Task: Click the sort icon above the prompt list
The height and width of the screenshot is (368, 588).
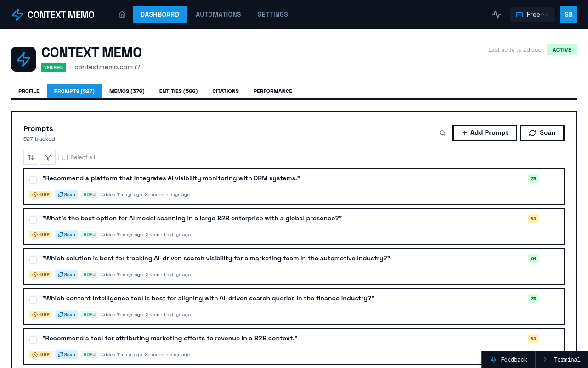Action: click(31, 157)
